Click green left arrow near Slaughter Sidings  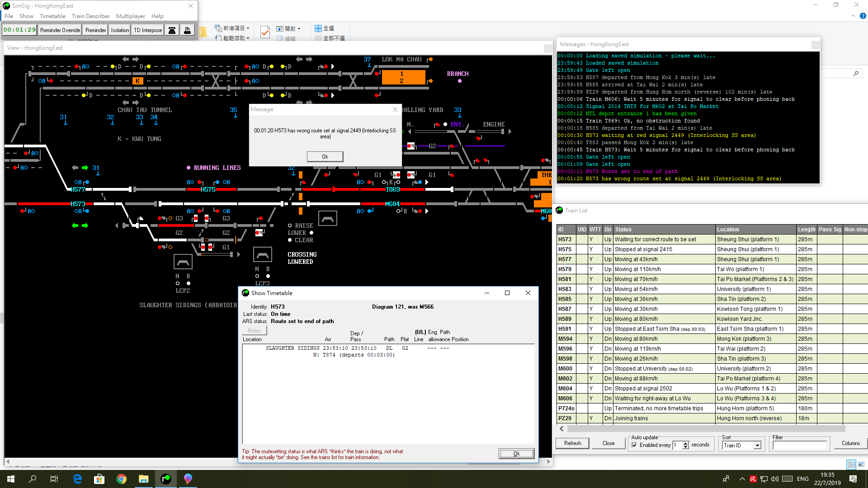point(75,225)
